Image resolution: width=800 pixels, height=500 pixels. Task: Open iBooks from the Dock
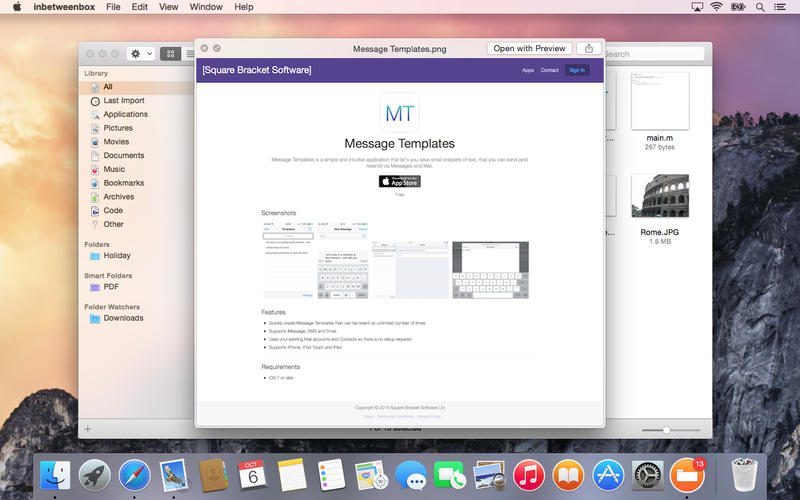click(x=568, y=476)
